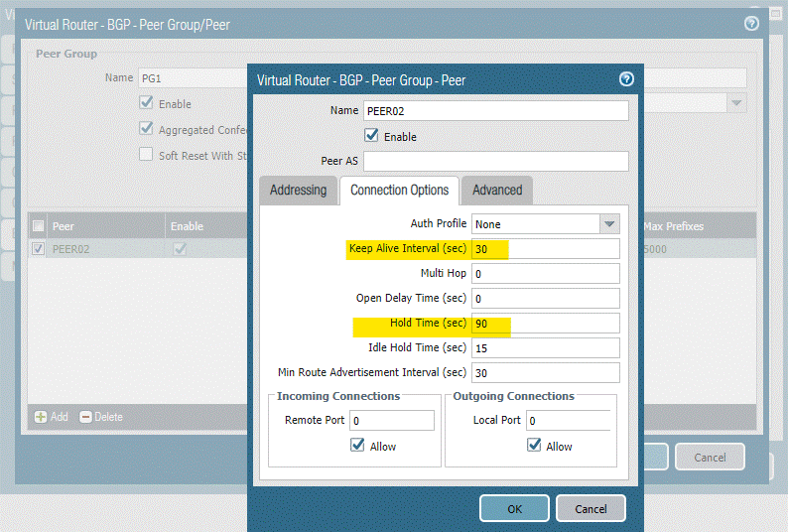Click the Multi Hop field
This screenshot has width=788, height=532.
pyautogui.click(x=545, y=274)
